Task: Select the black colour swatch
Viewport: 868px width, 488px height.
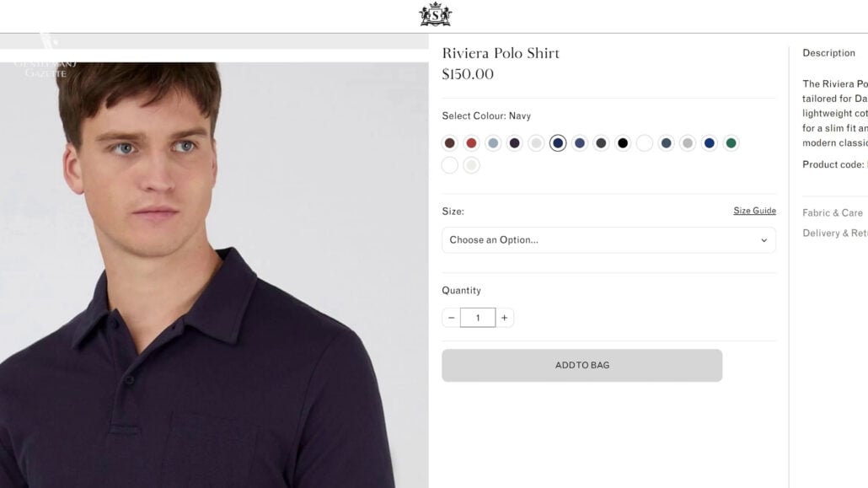Action: [x=624, y=142]
